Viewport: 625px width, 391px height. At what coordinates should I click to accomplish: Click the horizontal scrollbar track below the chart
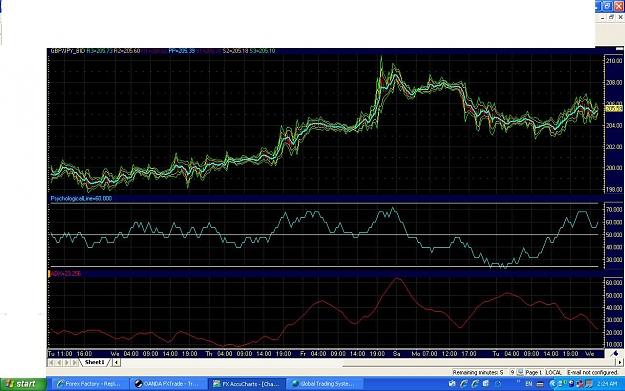click(x=368, y=362)
